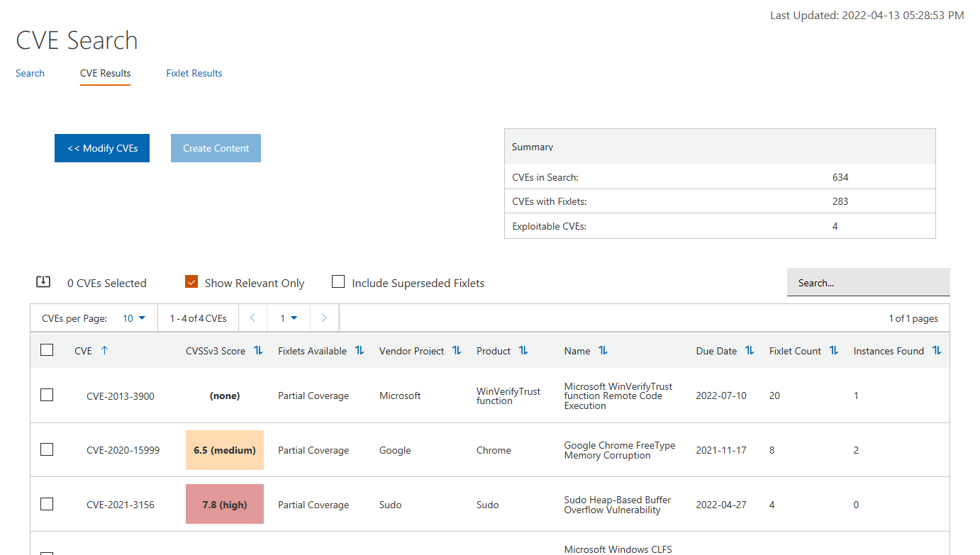
Task: Sort by Instances Found icon
Action: pos(937,350)
